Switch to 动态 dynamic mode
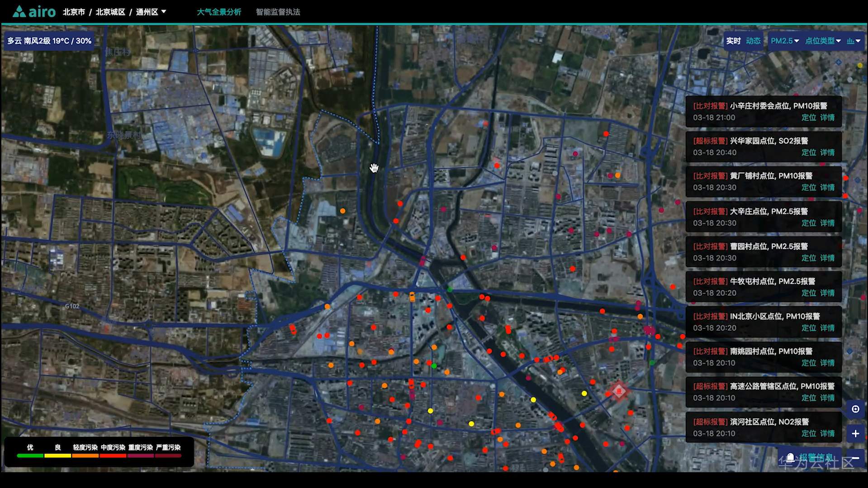The width and height of the screenshot is (868, 488). (753, 41)
